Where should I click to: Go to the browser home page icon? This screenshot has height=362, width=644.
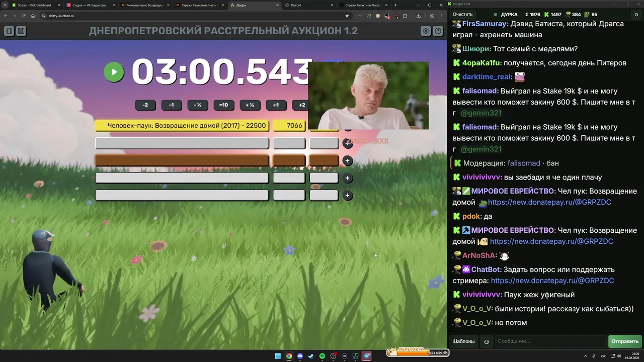pos(33,16)
